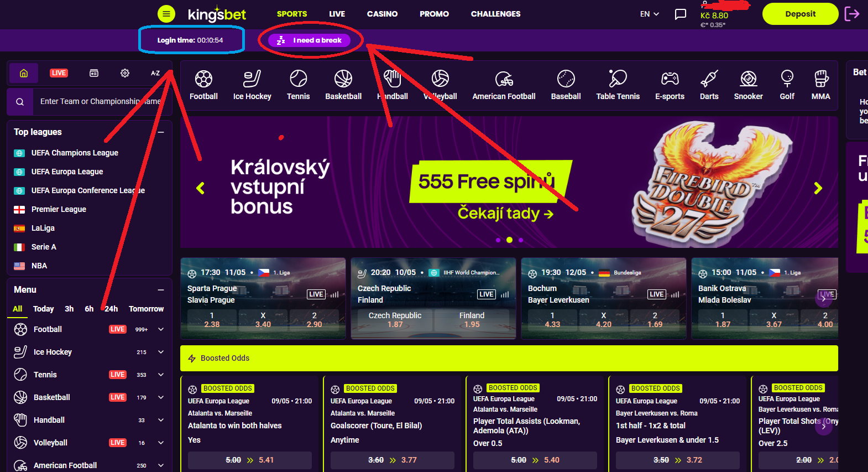868x472 pixels.
Task: Expand the Tennis menu entry
Action: point(161,375)
